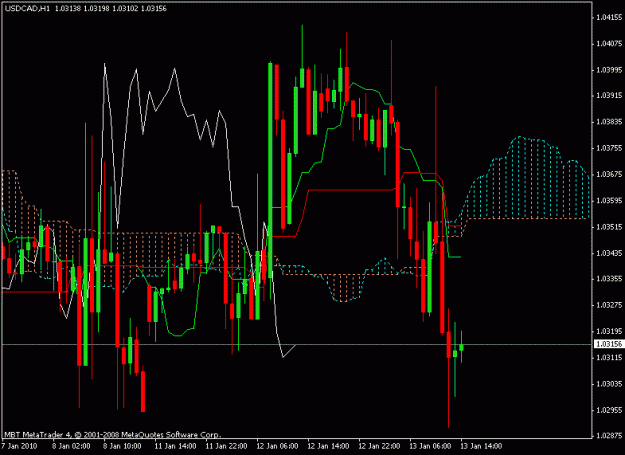This screenshot has width=625, height=455.
Task: Click the highlighted 1.03156 current price tag
Action: coord(609,344)
